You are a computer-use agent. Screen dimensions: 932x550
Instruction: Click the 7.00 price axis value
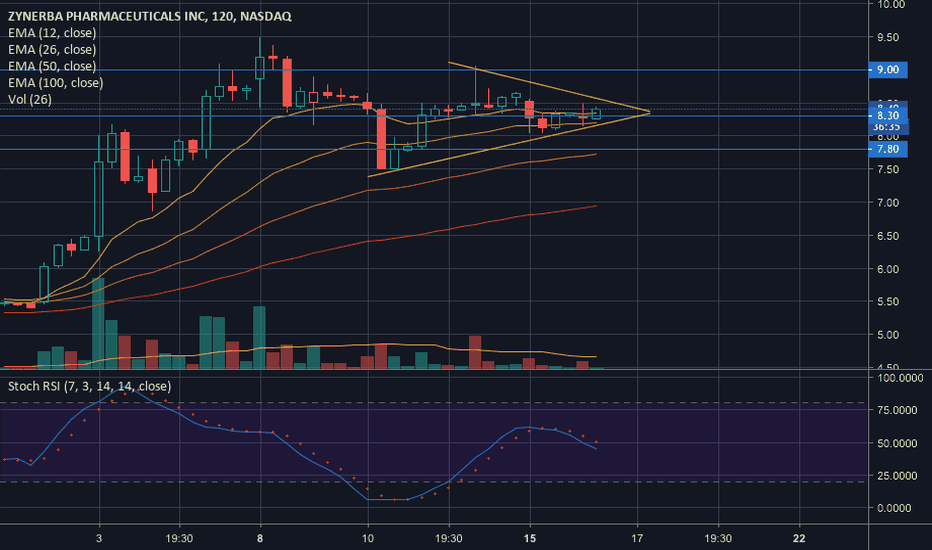tap(888, 203)
